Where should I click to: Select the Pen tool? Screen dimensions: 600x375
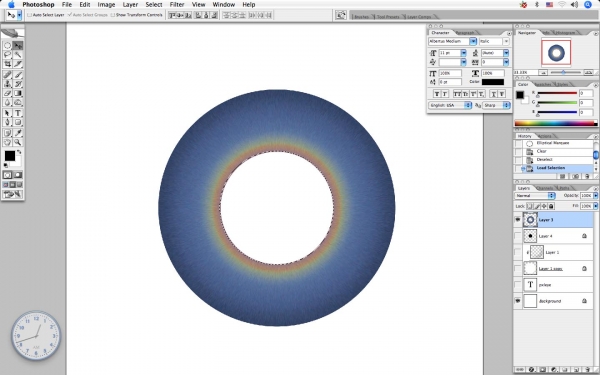[7, 122]
